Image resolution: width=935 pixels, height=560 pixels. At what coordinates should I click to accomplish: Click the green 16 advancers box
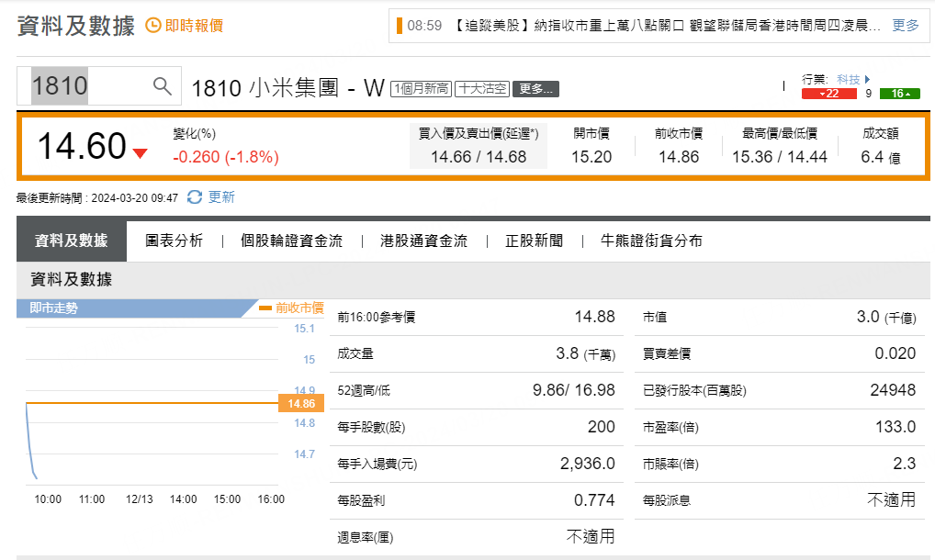coord(900,94)
